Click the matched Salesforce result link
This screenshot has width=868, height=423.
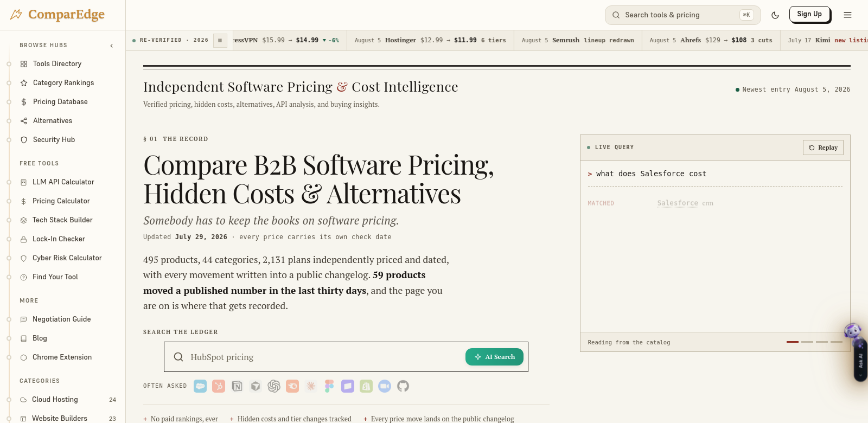(x=678, y=203)
